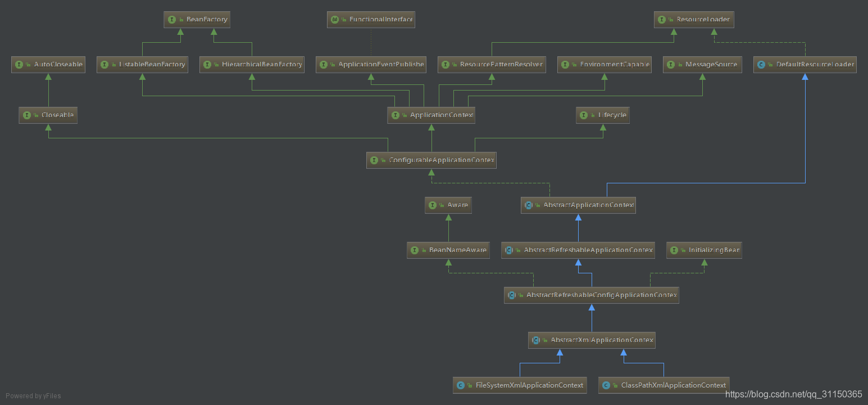Click the interface icon on ListableBeanFactory
This screenshot has width=868, height=405.
coord(104,65)
